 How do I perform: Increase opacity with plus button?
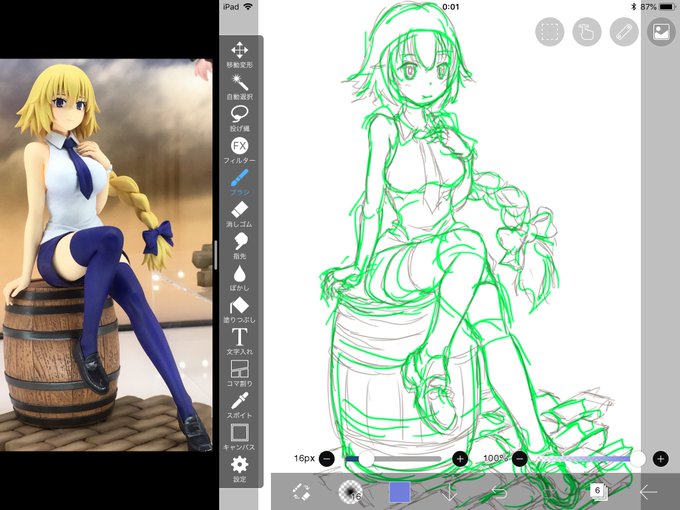[660, 458]
